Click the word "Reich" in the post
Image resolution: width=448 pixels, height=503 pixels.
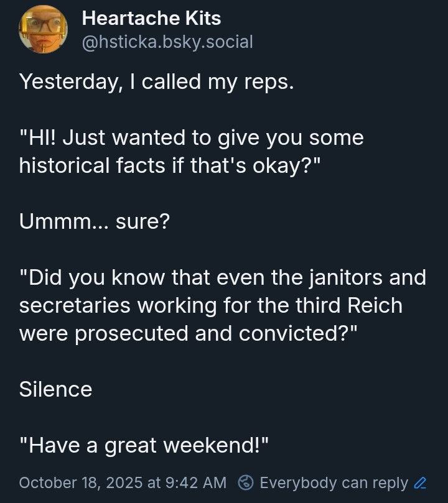(x=371, y=305)
